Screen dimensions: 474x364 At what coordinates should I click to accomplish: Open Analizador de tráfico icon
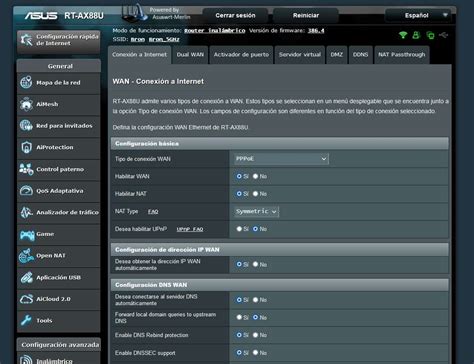click(26, 212)
